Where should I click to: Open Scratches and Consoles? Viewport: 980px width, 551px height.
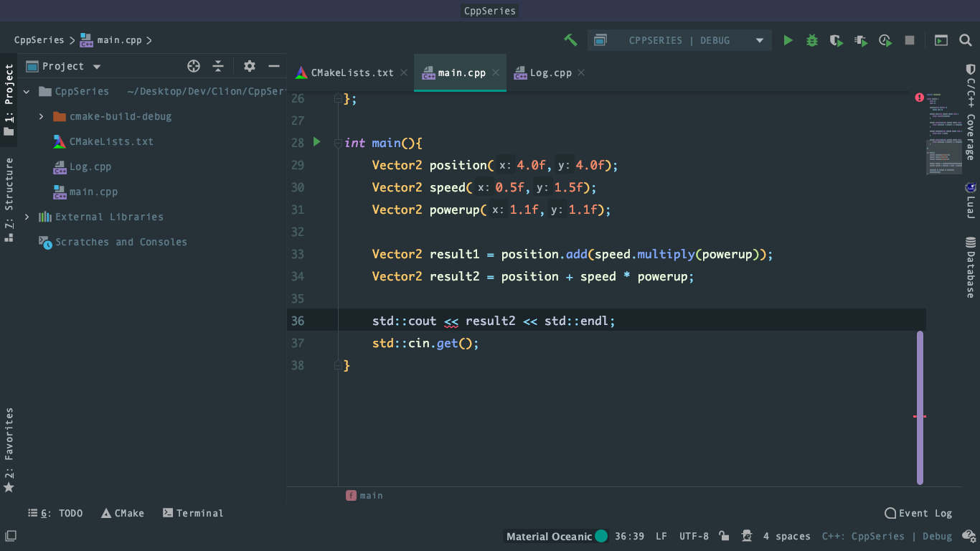(121, 242)
